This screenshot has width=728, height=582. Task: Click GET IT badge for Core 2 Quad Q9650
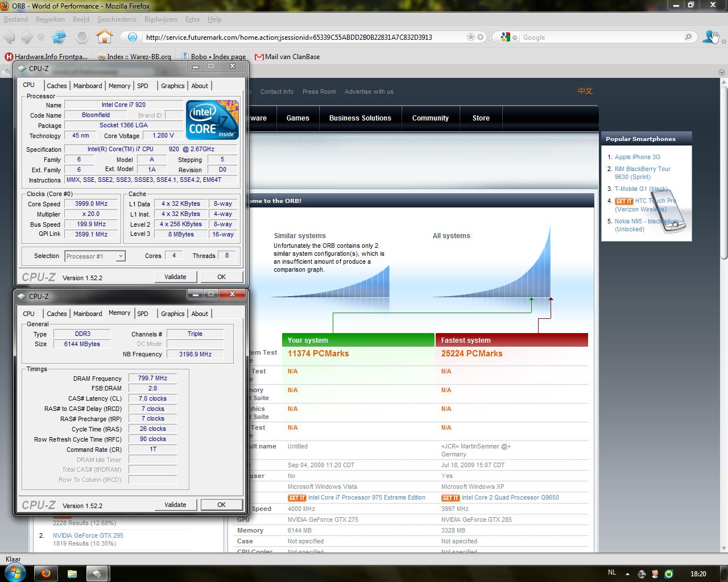(x=450, y=498)
